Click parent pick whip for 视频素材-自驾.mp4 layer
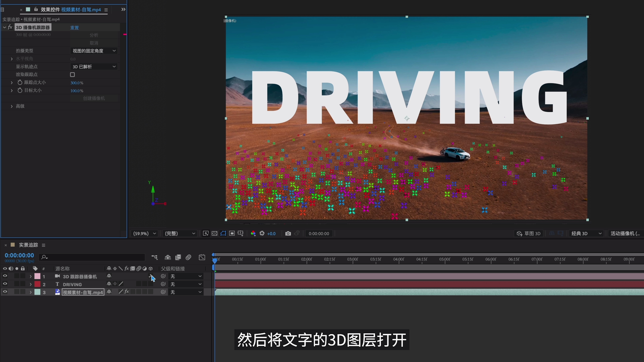 [163, 292]
